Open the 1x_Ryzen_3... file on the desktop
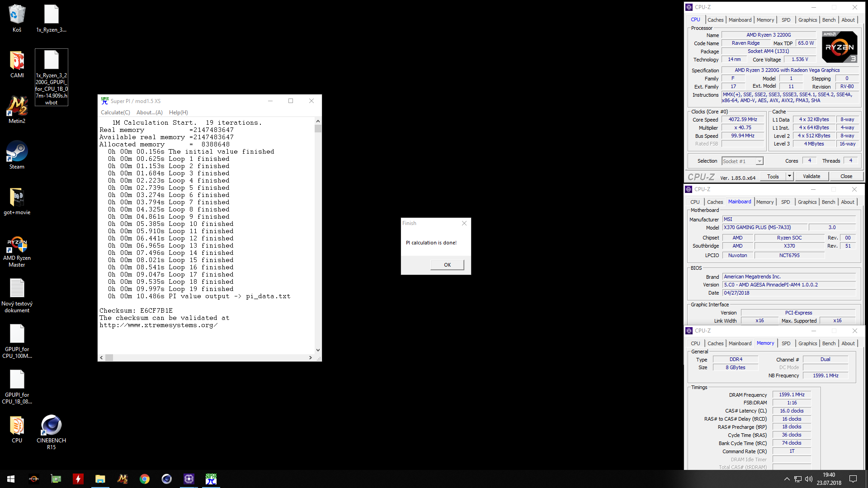The image size is (868, 488). coord(51,18)
